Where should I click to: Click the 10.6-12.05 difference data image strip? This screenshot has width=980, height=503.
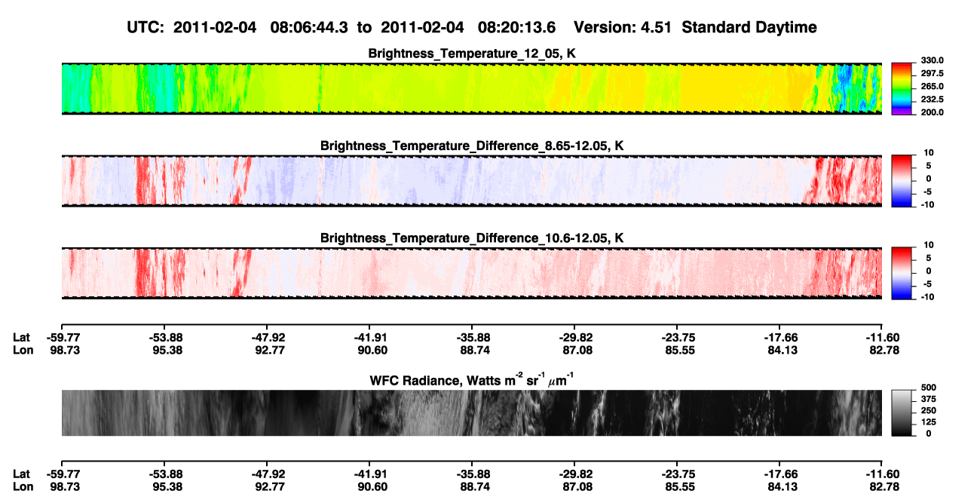click(x=471, y=273)
